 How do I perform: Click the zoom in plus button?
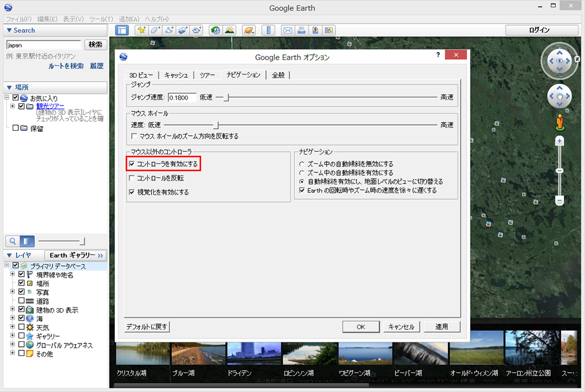559,141
